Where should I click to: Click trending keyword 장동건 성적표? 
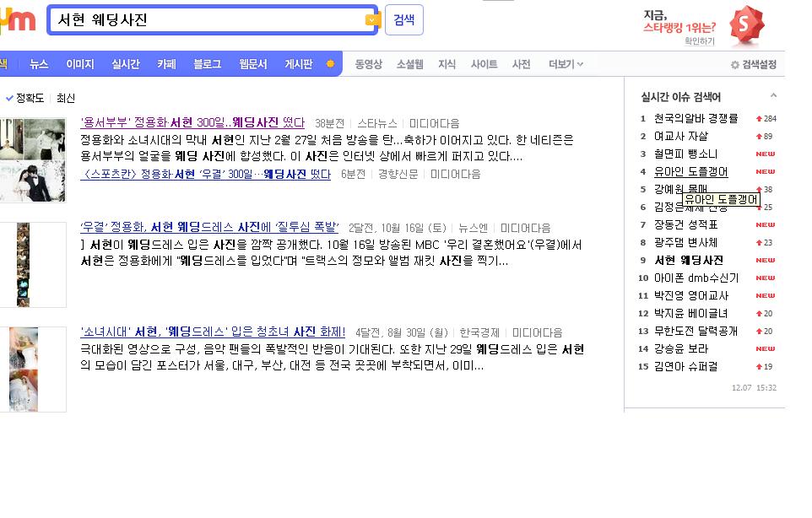[685, 224]
